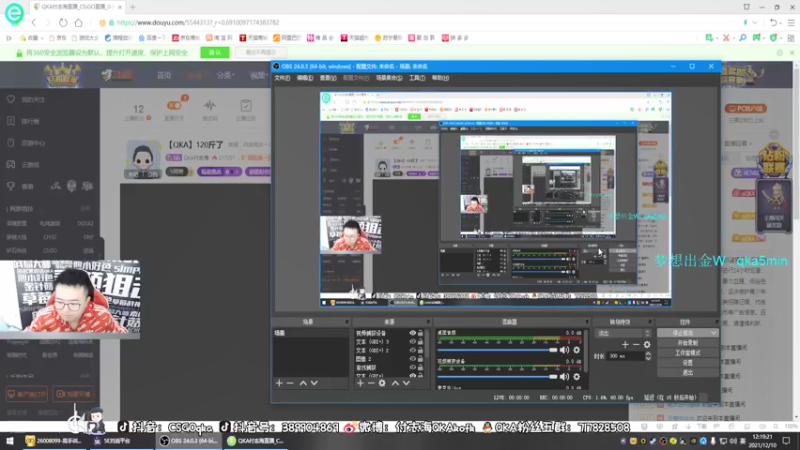Toggle lock on video capture device source
Screen dimensions: 800x450
420,333
